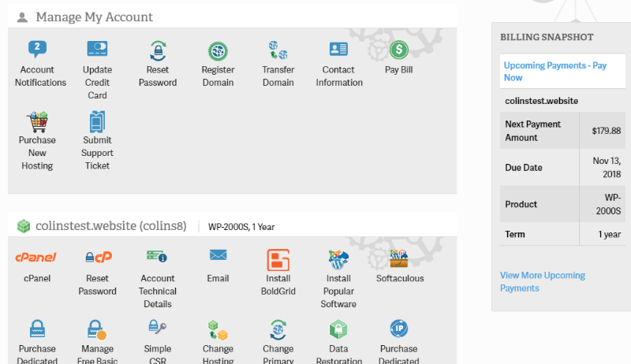Click the Purchase New Hosting cart icon
This screenshot has width=631, height=364.
tap(37, 122)
